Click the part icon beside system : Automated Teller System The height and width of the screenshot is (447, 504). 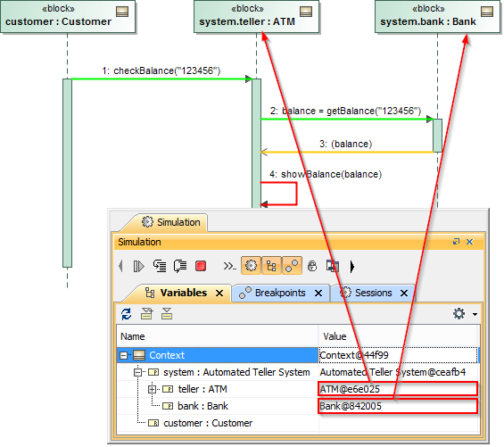[x=153, y=372]
